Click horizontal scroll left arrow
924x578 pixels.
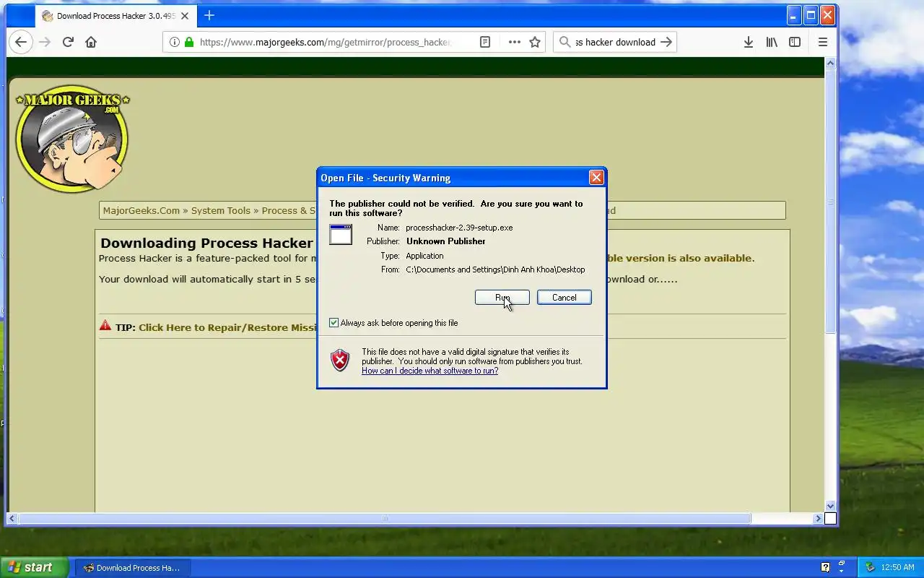click(12, 518)
